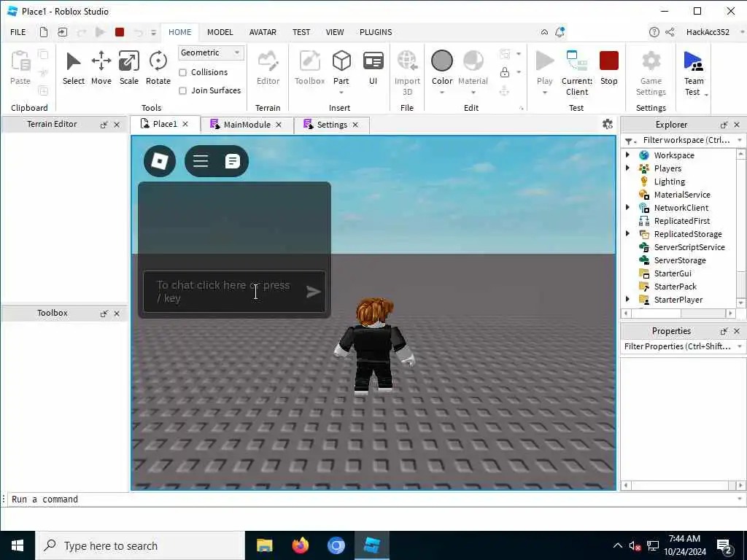Screen dimensions: 747x560
Task: Start a Team Test
Action: click(694, 73)
